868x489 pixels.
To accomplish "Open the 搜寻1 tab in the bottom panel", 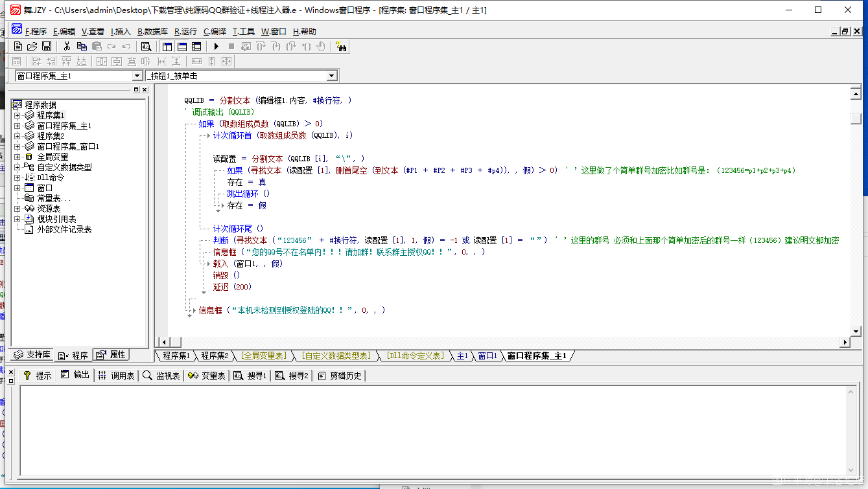I will pos(250,375).
